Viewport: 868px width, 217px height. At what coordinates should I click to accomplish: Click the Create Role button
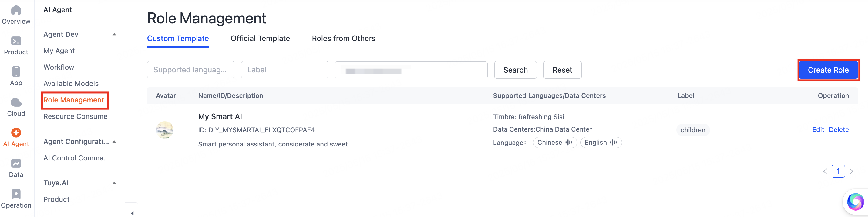tap(828, 70)
